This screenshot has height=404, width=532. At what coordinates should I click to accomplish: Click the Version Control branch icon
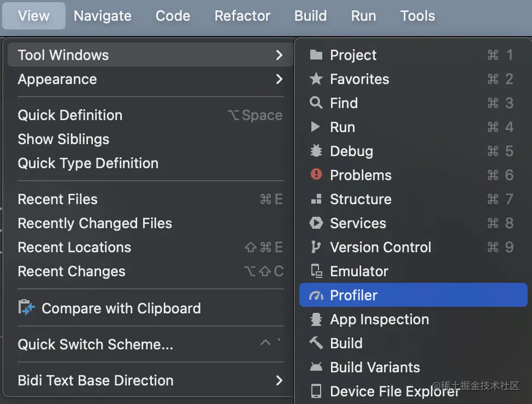(316, 247)
